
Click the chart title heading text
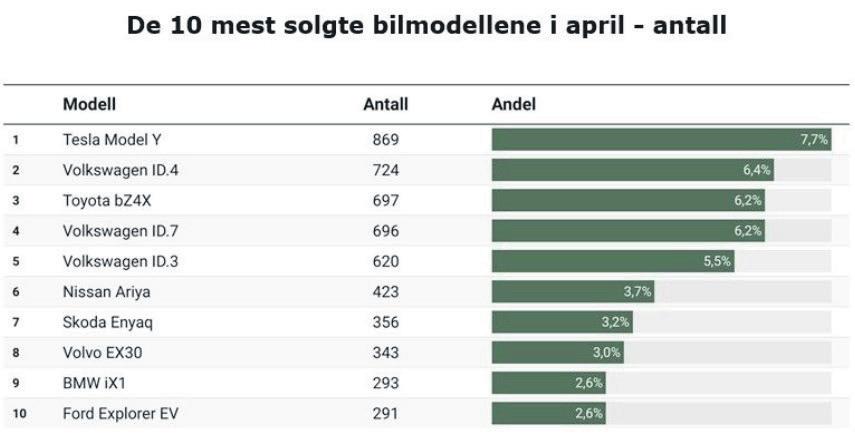[427, 25]
